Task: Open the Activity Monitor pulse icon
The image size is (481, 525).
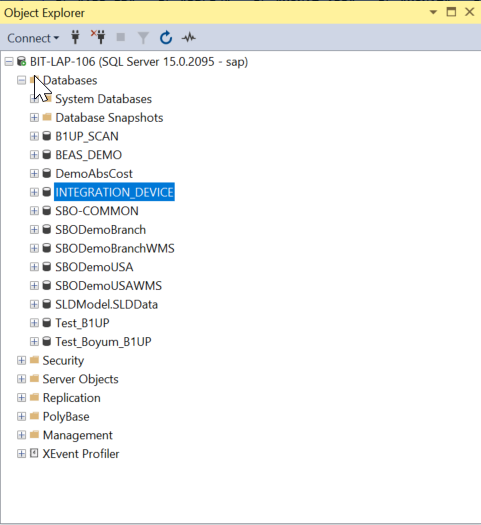Action: coord(189,38)
